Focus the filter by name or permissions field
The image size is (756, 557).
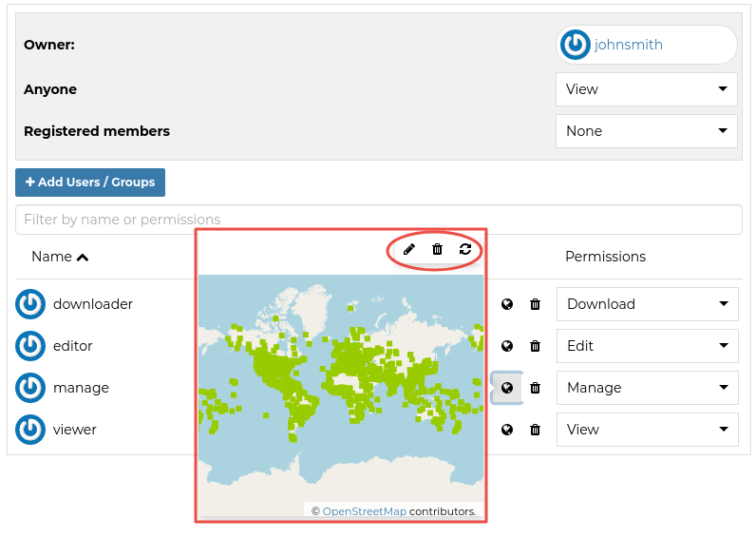click(378, 220)
